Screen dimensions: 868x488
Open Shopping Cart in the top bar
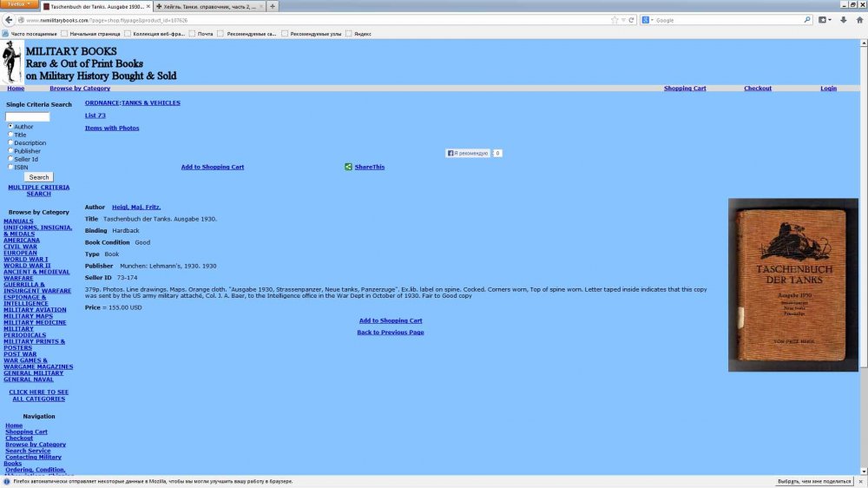(x=685, y=88)
